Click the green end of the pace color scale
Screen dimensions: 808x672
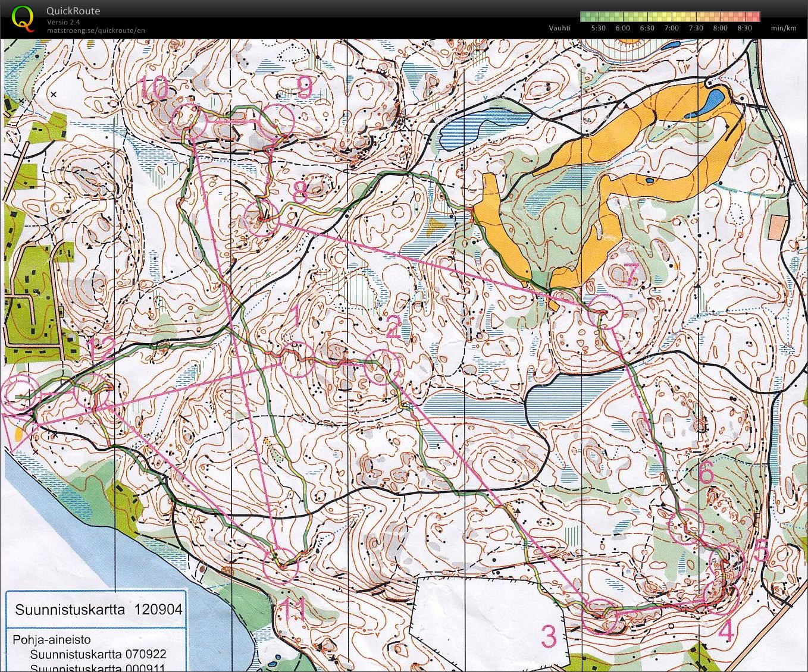pyautogui.click(x=585, y=17)
